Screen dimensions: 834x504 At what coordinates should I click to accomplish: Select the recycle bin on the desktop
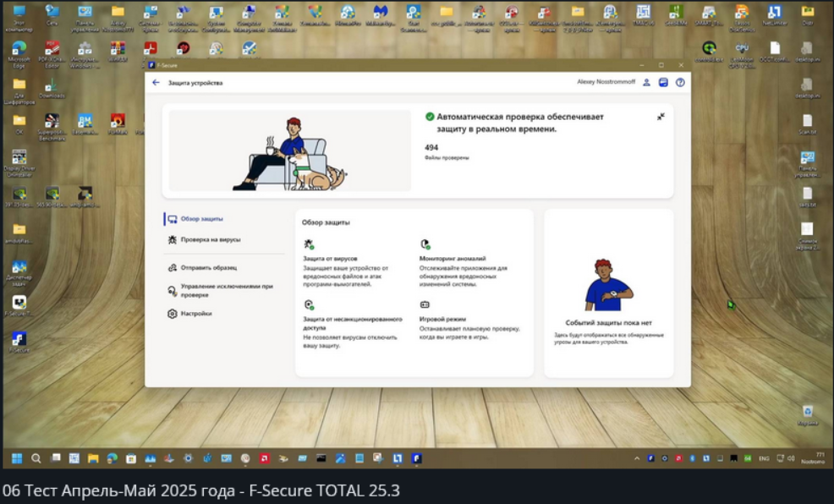coord(808,415)
